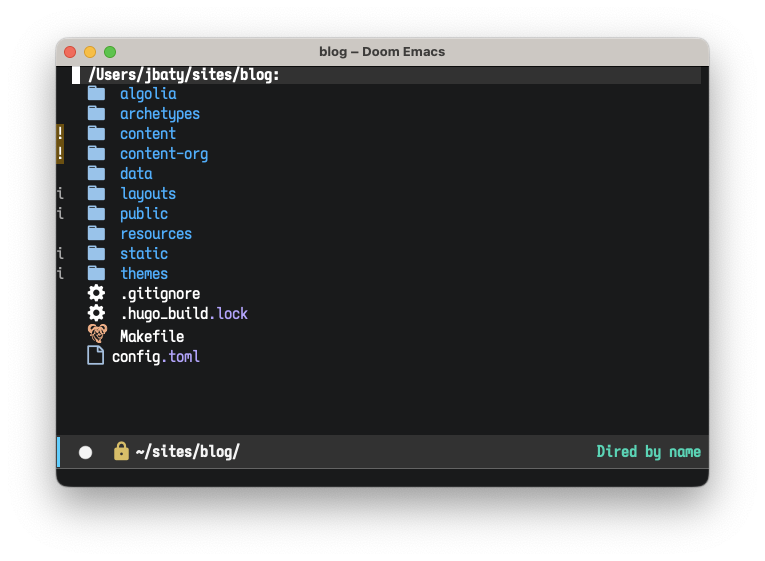
Task: Open the algolia directory
Action: tap(148, 94)
